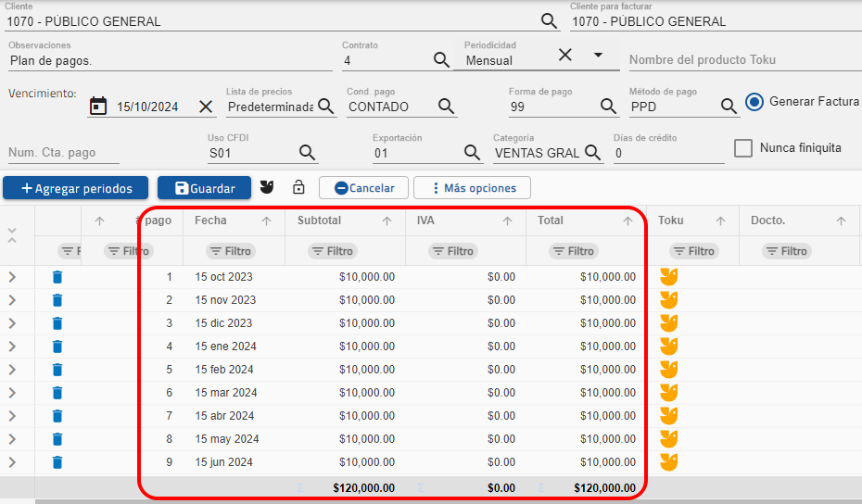Click the Toku icon for payment 5
Image resolution: width=862 pixels, height=504 pixels.
[x=668, y=370]
